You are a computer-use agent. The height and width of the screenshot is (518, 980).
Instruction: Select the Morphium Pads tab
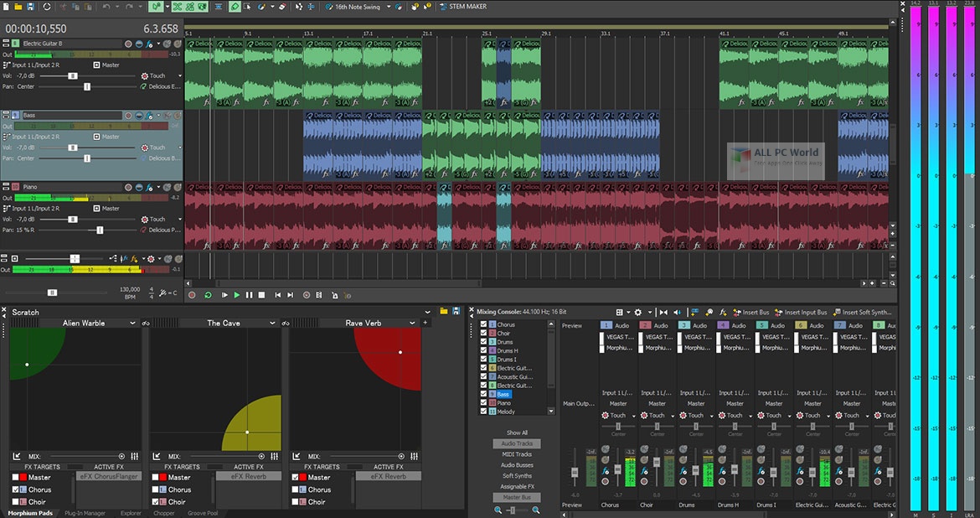[x=30, y=513]
